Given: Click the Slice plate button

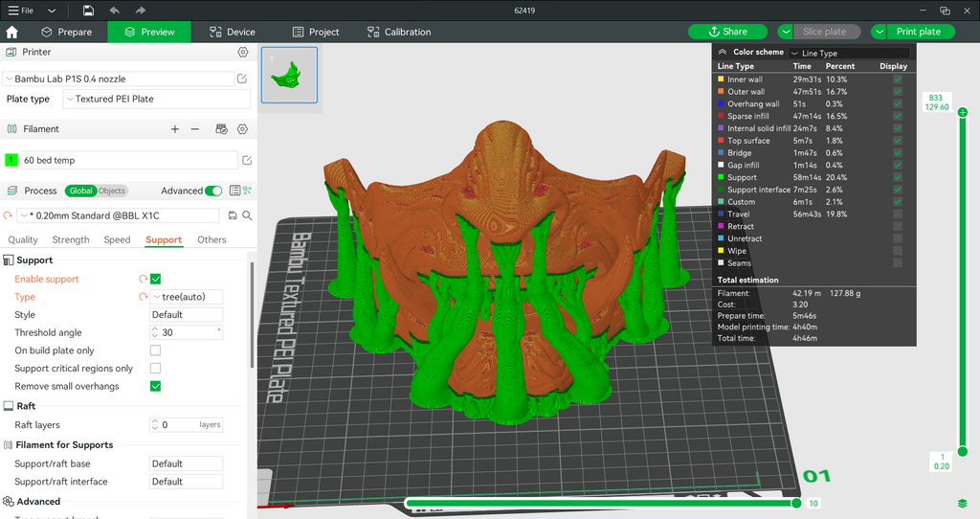Looking at the screenshot, I should point(826,32).
